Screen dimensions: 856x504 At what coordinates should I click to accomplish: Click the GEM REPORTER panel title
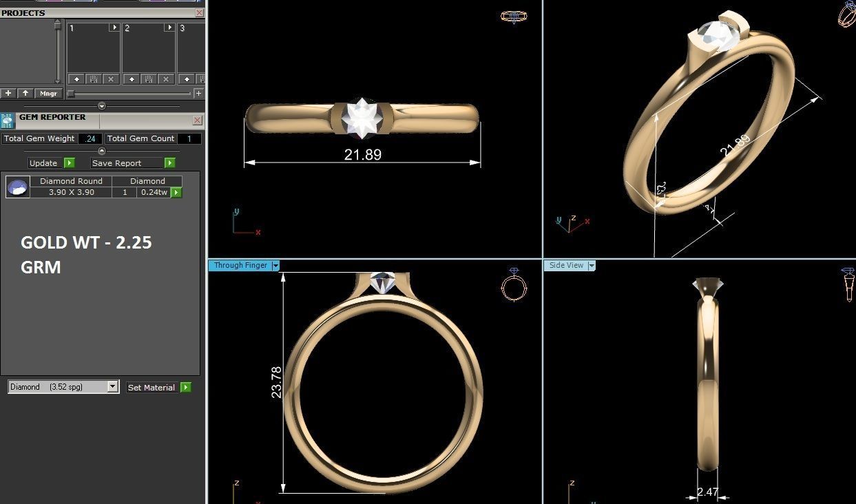tap(52, 117)
